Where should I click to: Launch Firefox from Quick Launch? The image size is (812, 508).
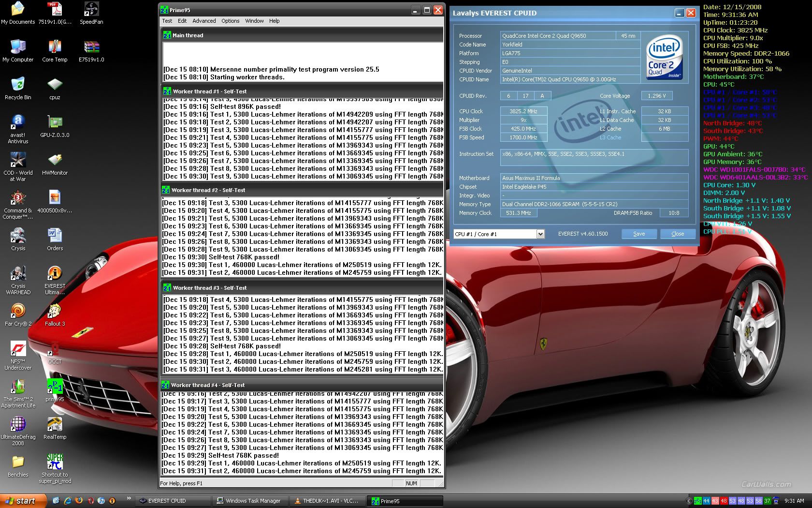[x=79, y=501]
